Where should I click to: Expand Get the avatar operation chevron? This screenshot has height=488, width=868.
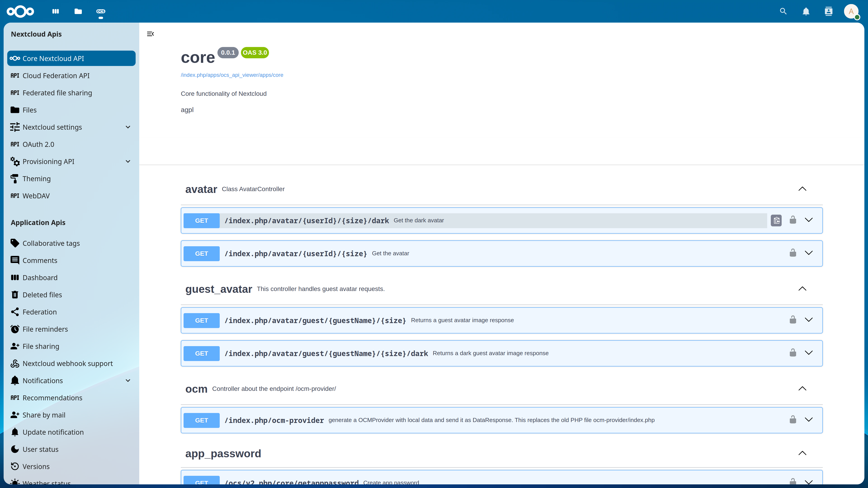[x=809, y=253]
